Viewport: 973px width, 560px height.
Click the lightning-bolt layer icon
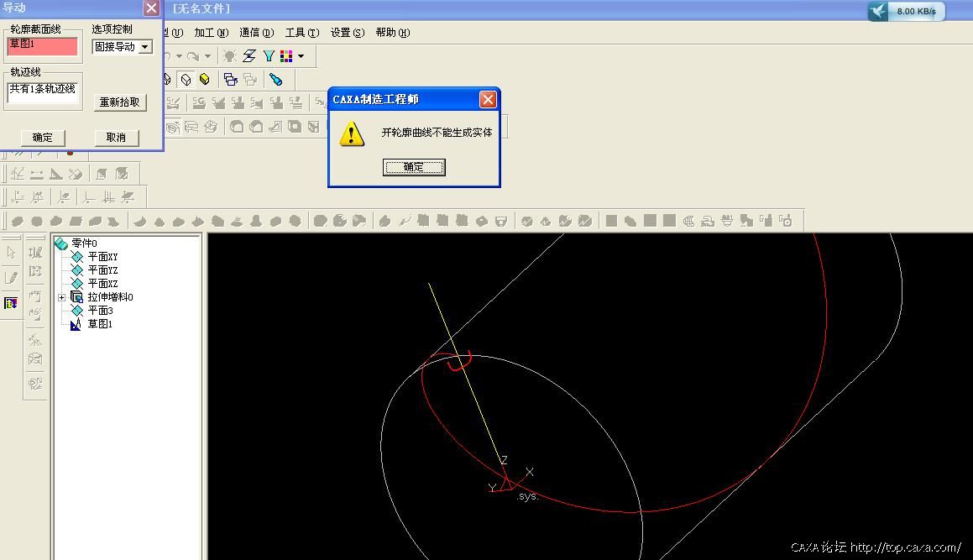coord(249,56)
